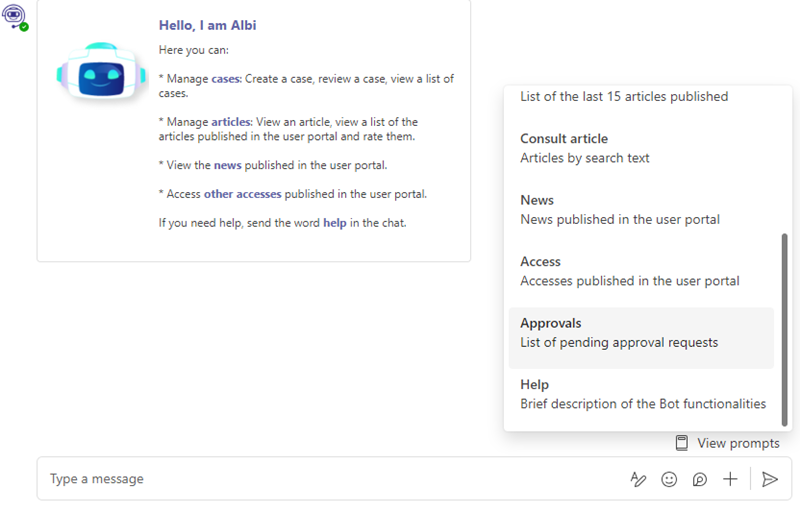Click the loop chat bubble icon
This screenshot has height=512, width=800.
[x=699, y=479]
